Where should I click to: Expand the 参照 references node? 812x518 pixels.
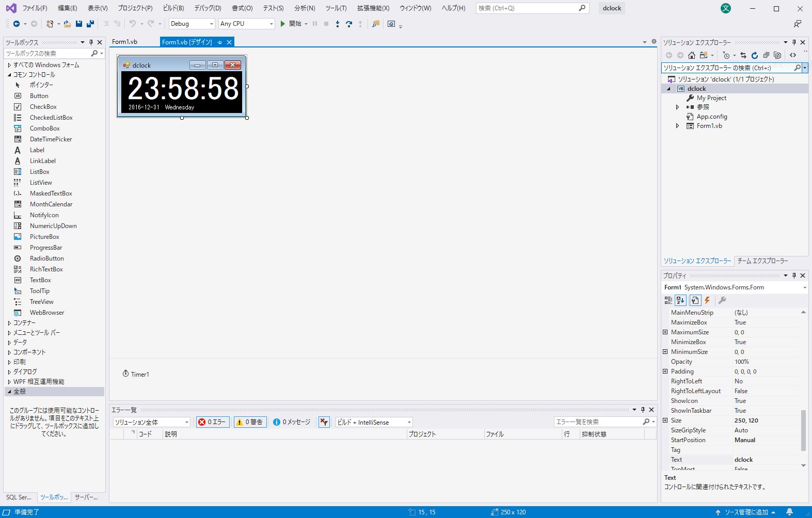coord(677,107)
